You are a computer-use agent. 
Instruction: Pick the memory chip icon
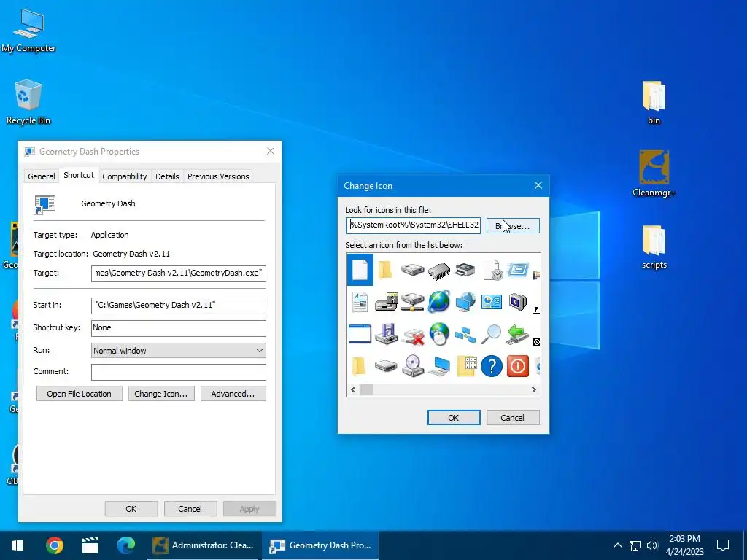point(438,271)
